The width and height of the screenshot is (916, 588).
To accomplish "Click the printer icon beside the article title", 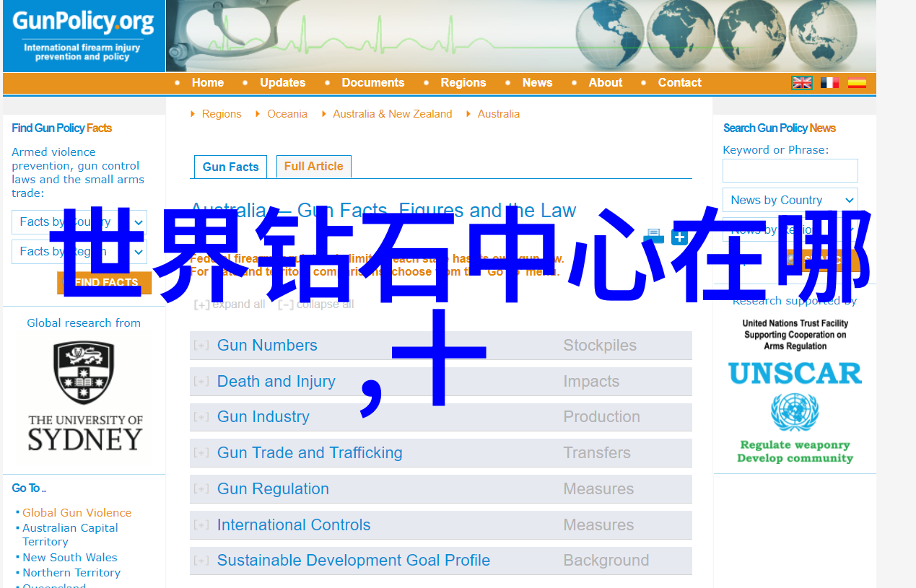I will coord(654,236).
